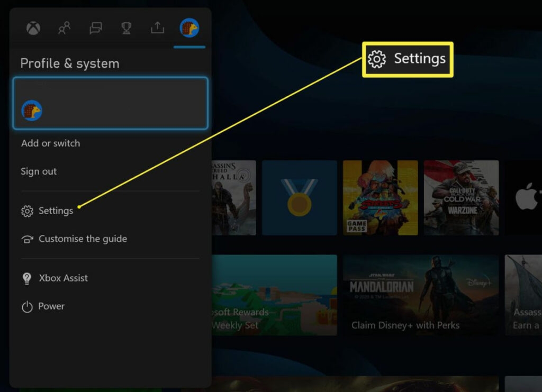
Task: Open Call of Duty Cold War Warzone tile
Action: [x=461, y=197]
